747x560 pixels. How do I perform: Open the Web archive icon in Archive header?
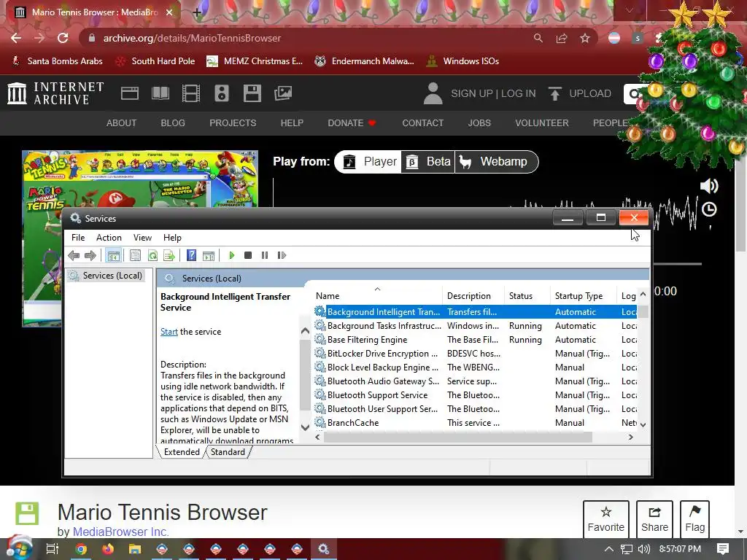130,93
